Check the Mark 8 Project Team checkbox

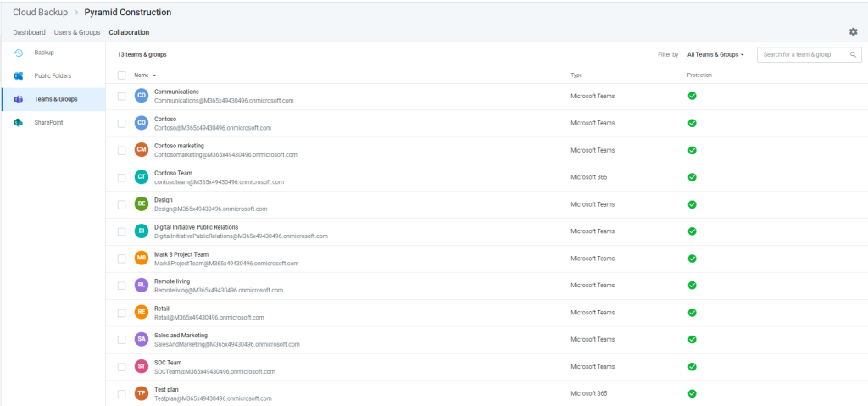(122, 259)
